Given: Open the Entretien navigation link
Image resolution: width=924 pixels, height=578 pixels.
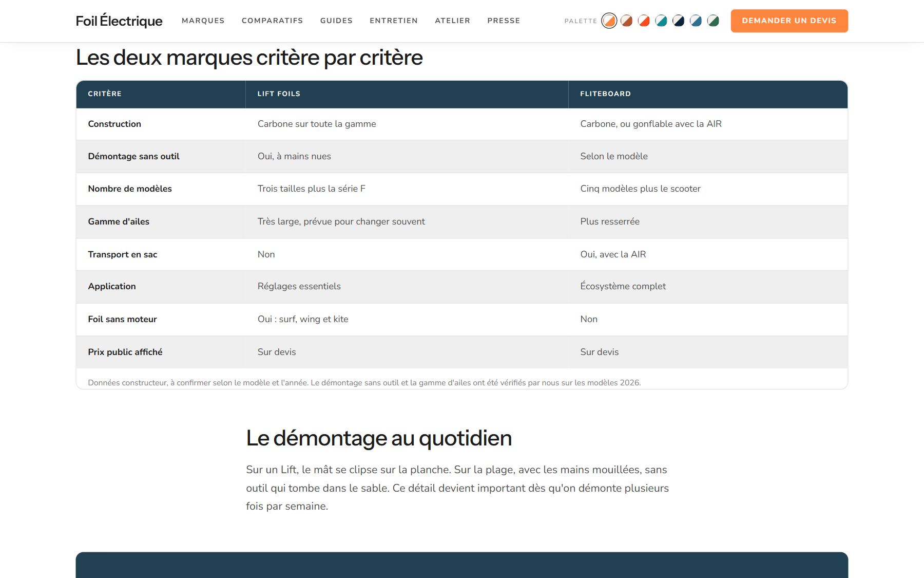Looking at the screenshot, I should [x=394, y=21].
